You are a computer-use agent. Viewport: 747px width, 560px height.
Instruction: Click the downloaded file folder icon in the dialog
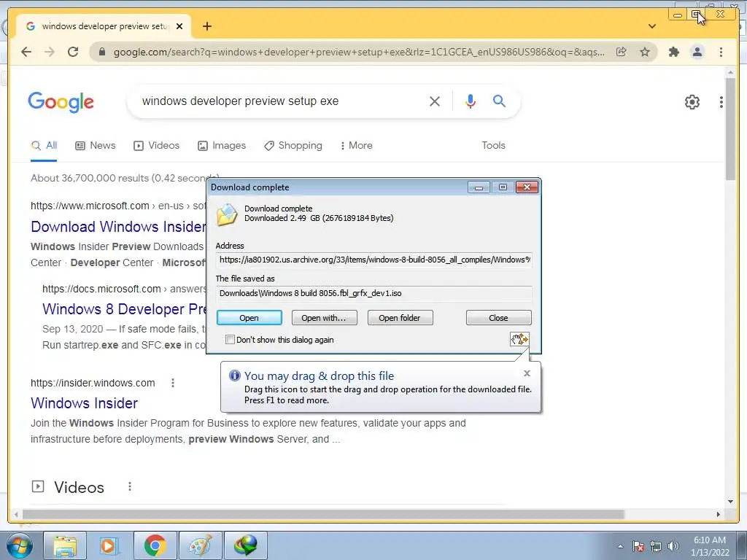(228, 214)
